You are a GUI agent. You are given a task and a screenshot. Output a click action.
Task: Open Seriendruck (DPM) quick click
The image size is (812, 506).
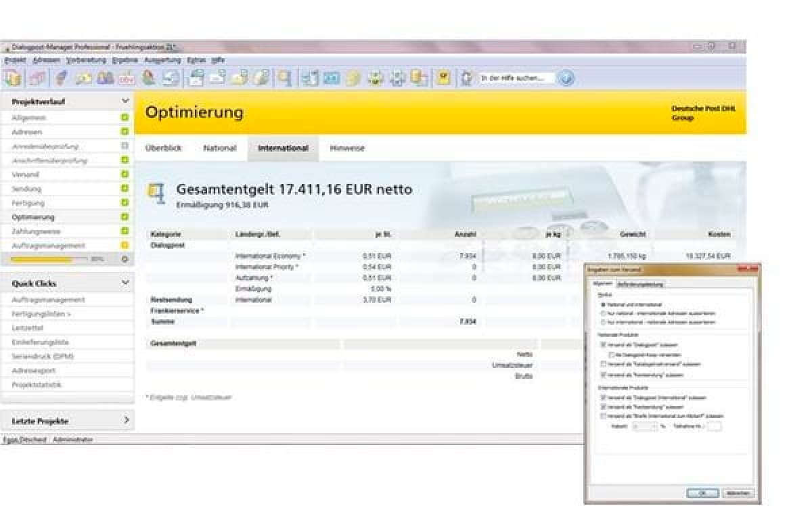[x=43, y=356]
